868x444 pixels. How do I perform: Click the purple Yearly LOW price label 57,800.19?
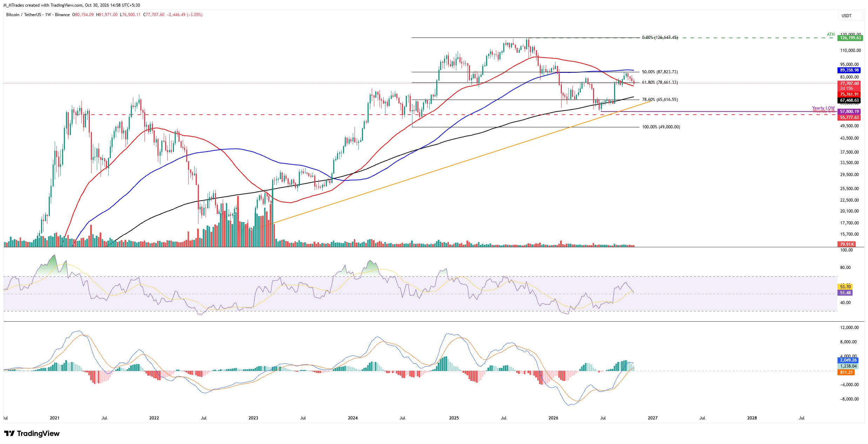849,112
